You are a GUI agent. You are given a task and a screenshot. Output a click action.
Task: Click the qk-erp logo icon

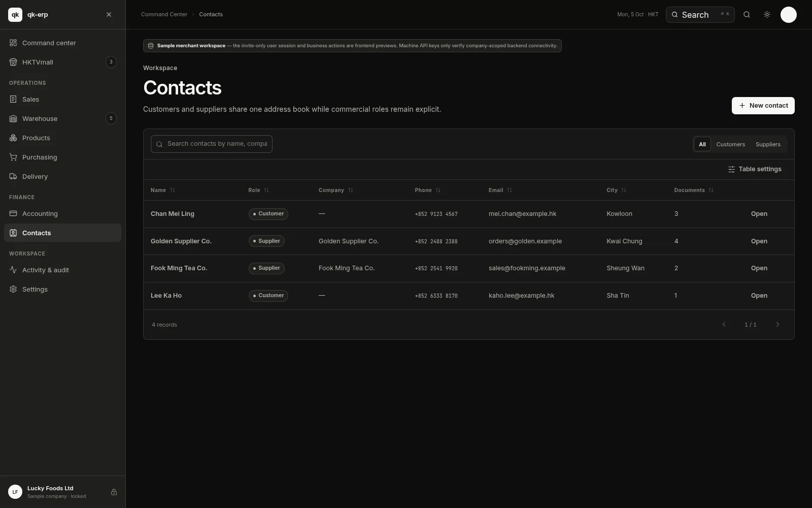15,15
